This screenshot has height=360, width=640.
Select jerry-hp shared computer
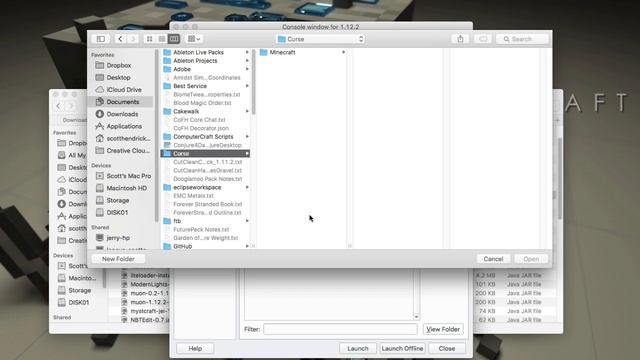(118, 238)
